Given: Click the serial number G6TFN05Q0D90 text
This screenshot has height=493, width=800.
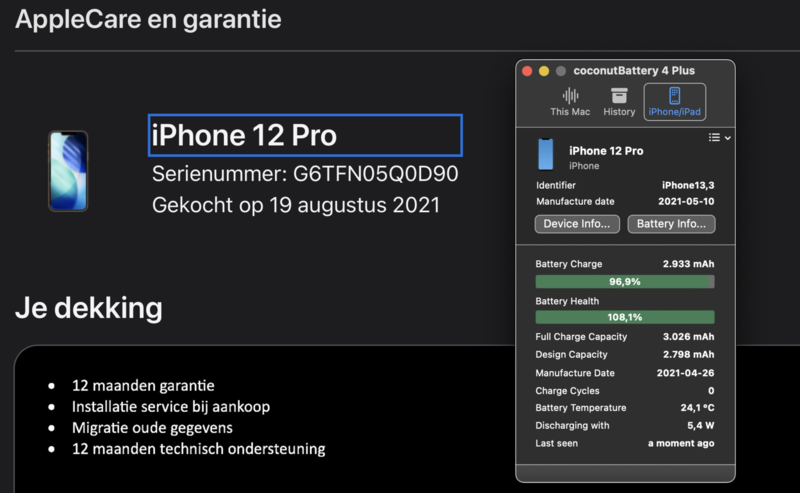Looking at the screenshot, I should (375, 174).
